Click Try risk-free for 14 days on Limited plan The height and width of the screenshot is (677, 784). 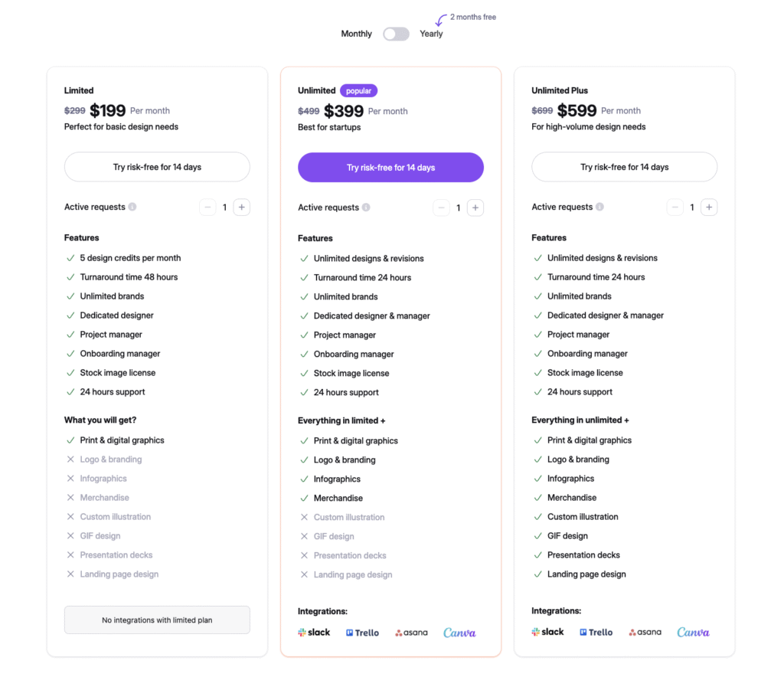(x=156, y=167)
